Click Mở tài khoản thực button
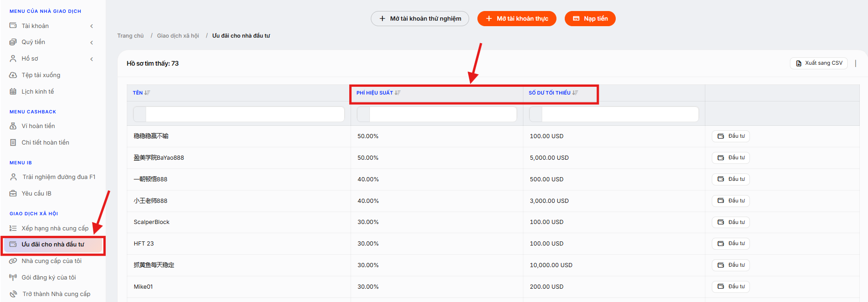The height and width of the screenshot is (302, 868). coord(517,19)
